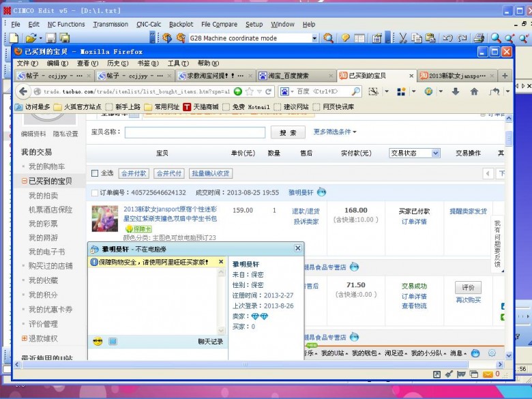532x399 pixels.
Task: Open dropdown arrow beside Open folder icon
Action: (x=40, y=38)
